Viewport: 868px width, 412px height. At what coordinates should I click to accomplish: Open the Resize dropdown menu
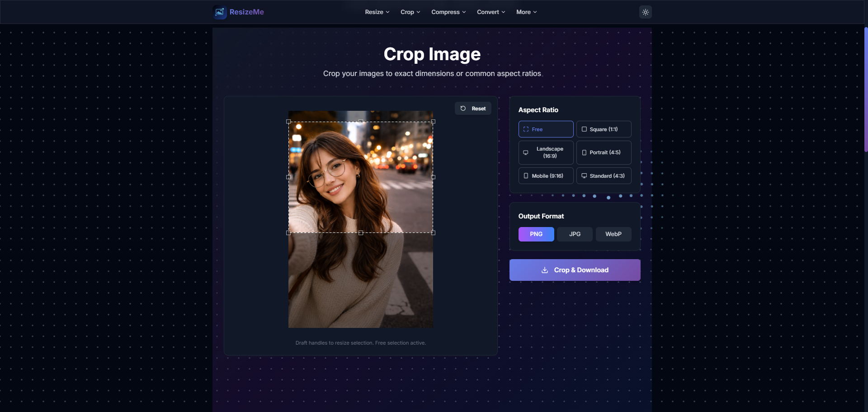pos(377,12)
